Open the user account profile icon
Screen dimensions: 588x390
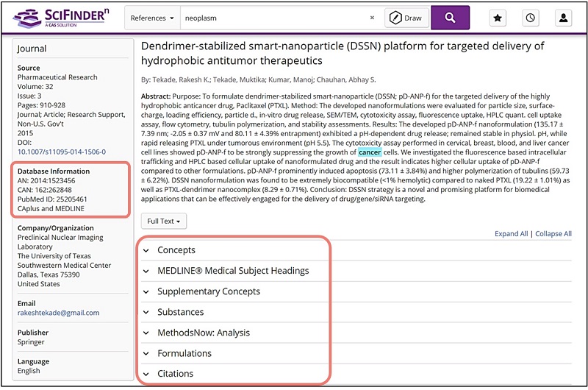563,18
